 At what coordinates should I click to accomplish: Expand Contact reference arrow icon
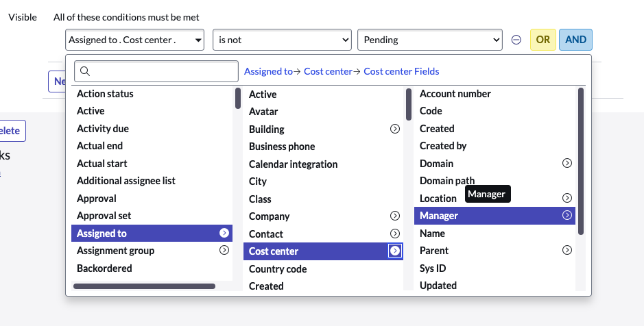[395, 234]
